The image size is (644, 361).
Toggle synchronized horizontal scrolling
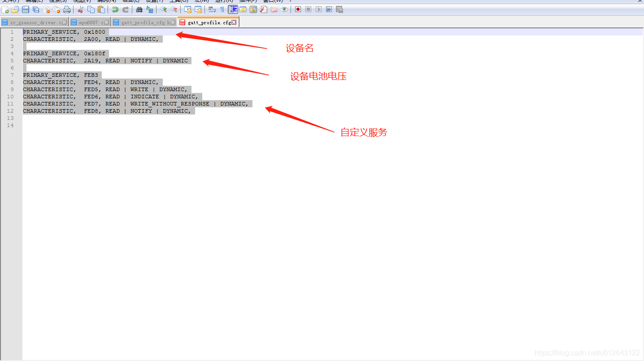(x=198, y=9)
